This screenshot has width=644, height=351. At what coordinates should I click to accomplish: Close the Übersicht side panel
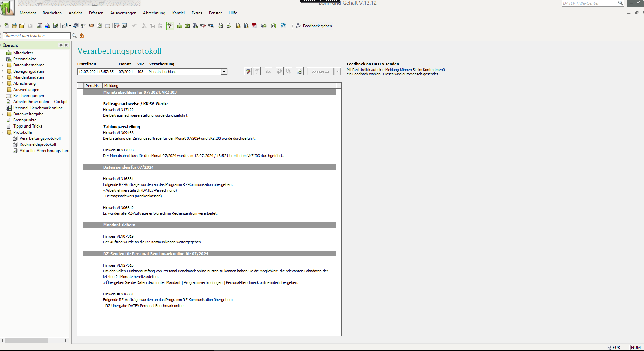pyautogui.click(x=66, y=45)
